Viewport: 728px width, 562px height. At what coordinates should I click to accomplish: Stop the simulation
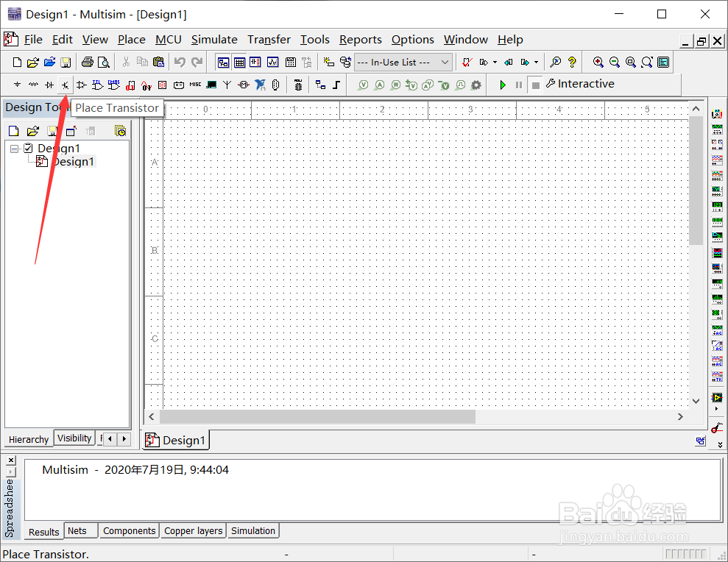535,85
